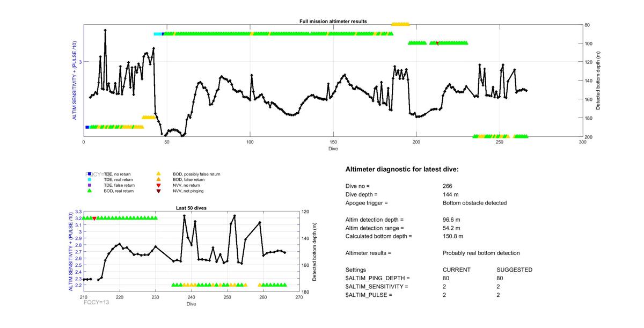This screenshot has height=328, width=644.
Task: Click the dive number value 266
Action: (448, 186)
